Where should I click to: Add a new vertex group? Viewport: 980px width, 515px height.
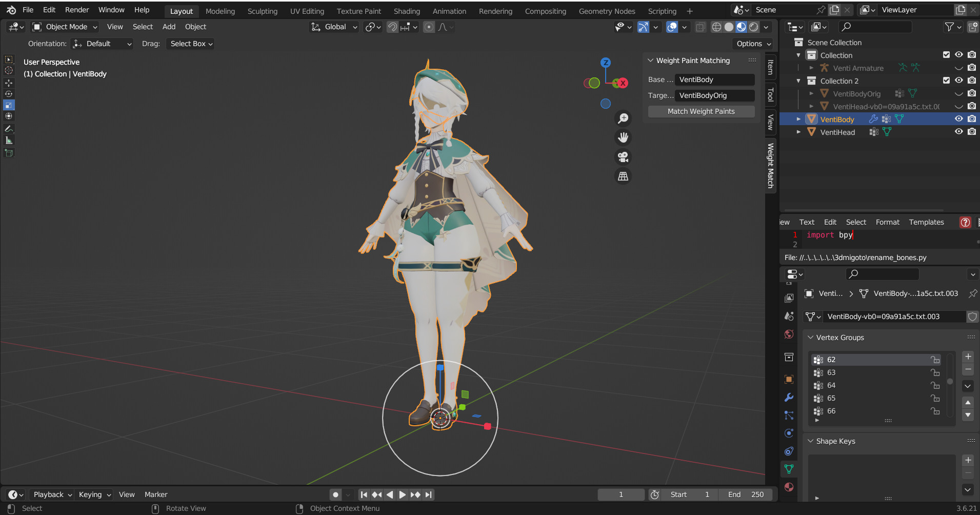[x=968, y=356]
